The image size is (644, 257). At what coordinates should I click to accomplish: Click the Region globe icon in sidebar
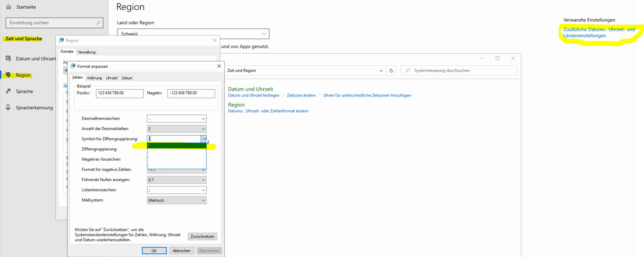coord(8,75)
